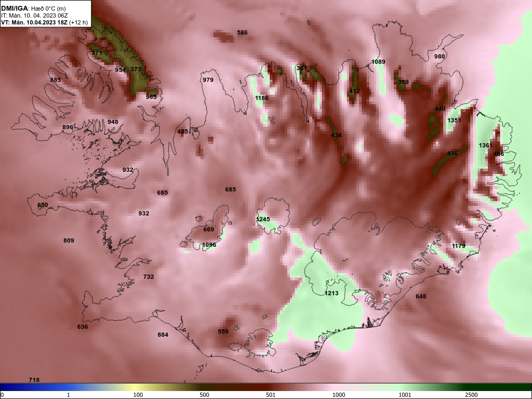Click the '2500' tick on the color scale
Viewport: 532px width, 399px height.
tap(471, 395)
